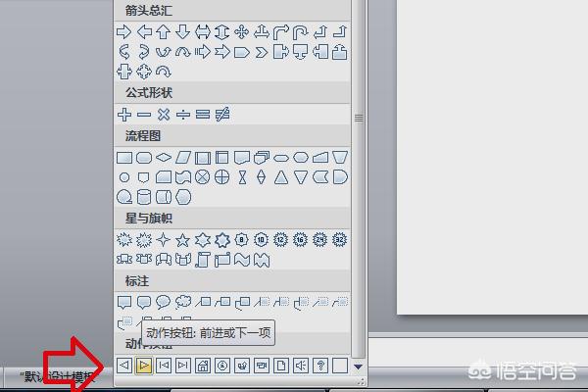Choose the flowchart decision diamond shape
Image resolution: width=588 pixels, height=392 pixels.
click(x=164, y=157)
